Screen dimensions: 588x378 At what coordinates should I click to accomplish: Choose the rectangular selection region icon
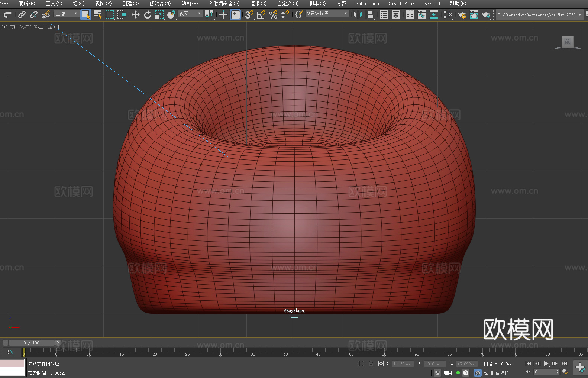(x=110, y=14)
